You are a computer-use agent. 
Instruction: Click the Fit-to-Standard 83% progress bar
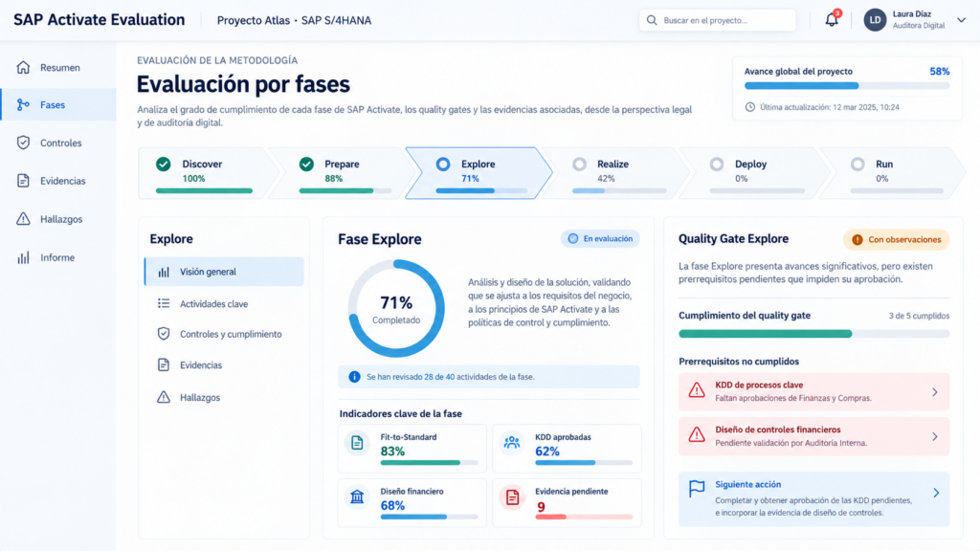coord(429,463)
